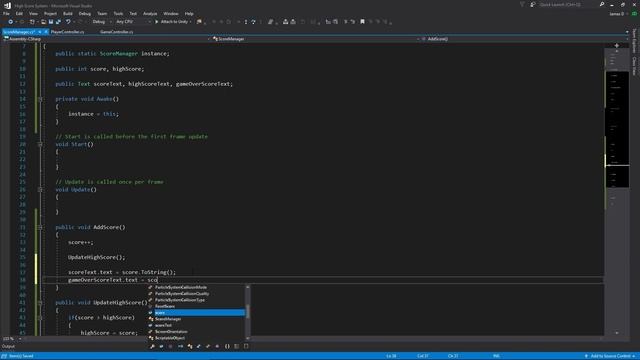Click the feedback icon beside Quick Launch
This screenshot has height=360, width=640.
click(533, 4)
